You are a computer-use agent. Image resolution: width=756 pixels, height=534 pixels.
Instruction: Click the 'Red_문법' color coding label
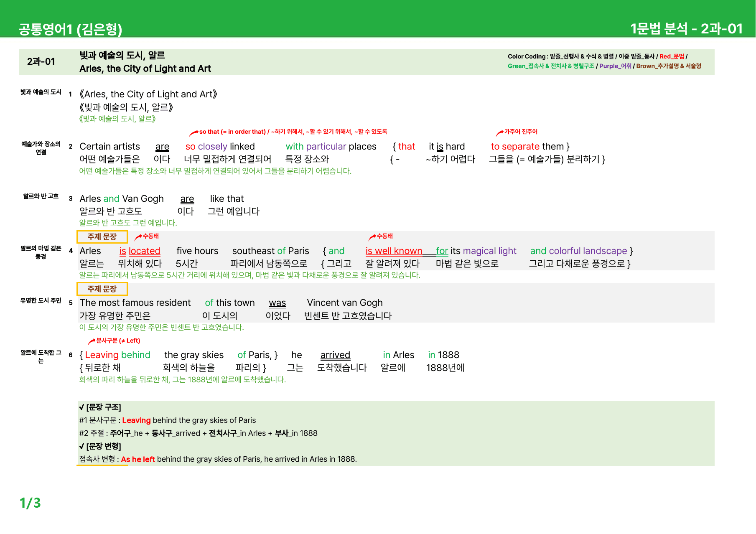(672, 56)
